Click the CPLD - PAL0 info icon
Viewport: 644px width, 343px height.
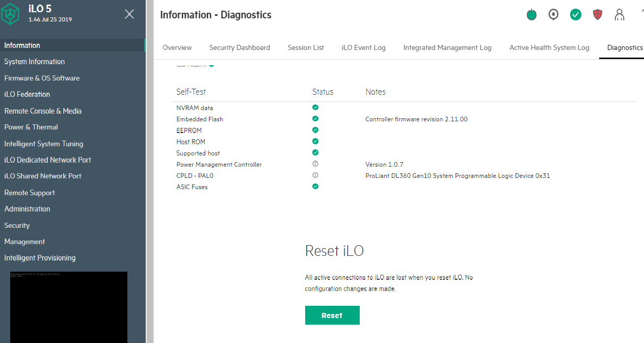tap(315, 175)
